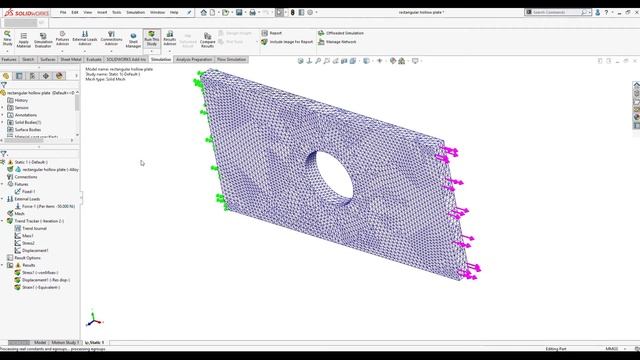Image resolution: width=640 pixels, height=360 pixels.
Task: Expand the Results Advisor dropdown arrow
Action: [x=170, y=51]
